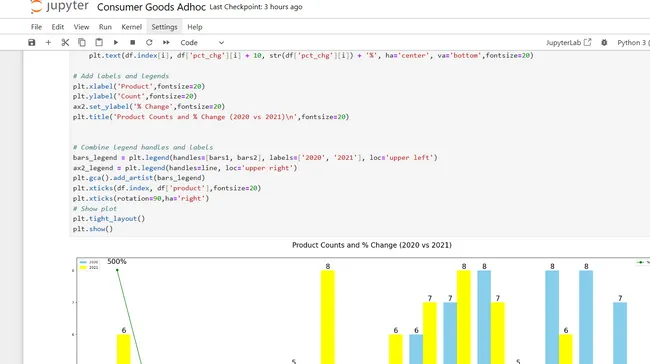This screenshot has height=364, width=650.
Task: Click the 500% label on the chart
Action: pos(117,262)
